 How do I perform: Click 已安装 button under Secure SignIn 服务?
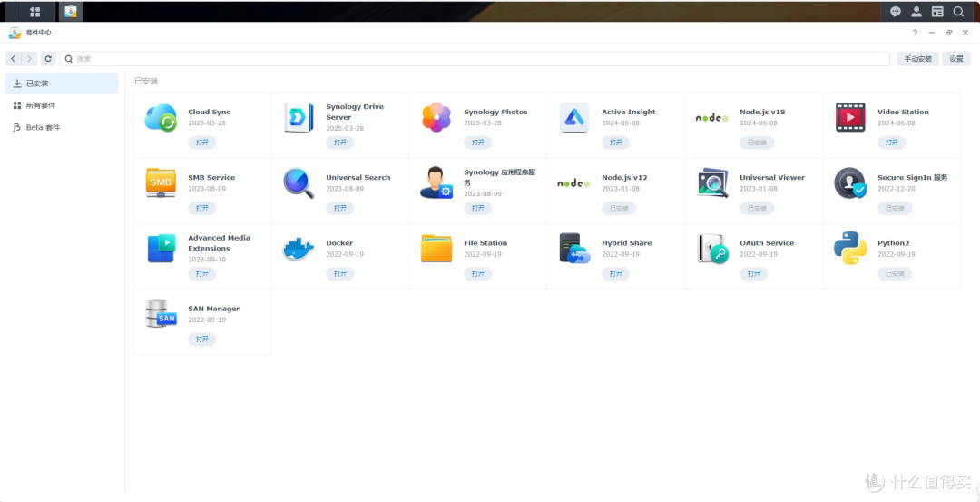pos(895,208)
